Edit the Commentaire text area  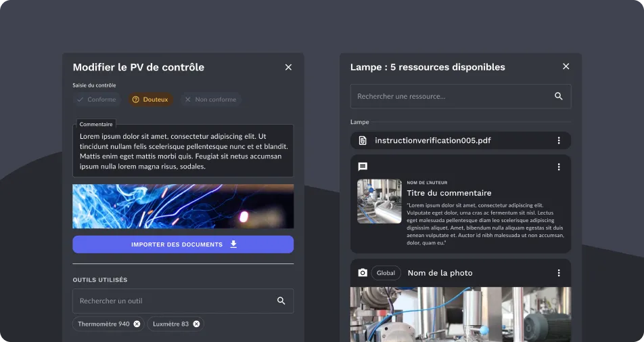(x=183, y=151)
